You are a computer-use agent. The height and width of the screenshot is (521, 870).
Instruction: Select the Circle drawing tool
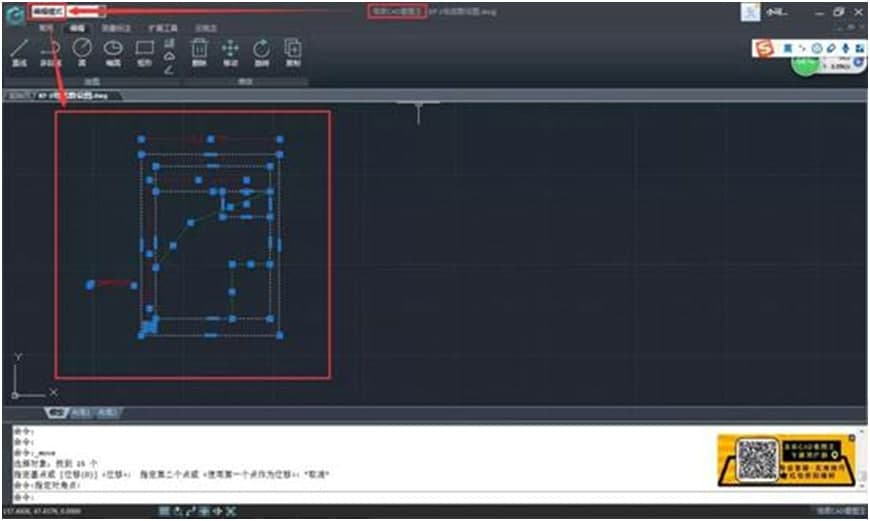[x=82, y=53]
